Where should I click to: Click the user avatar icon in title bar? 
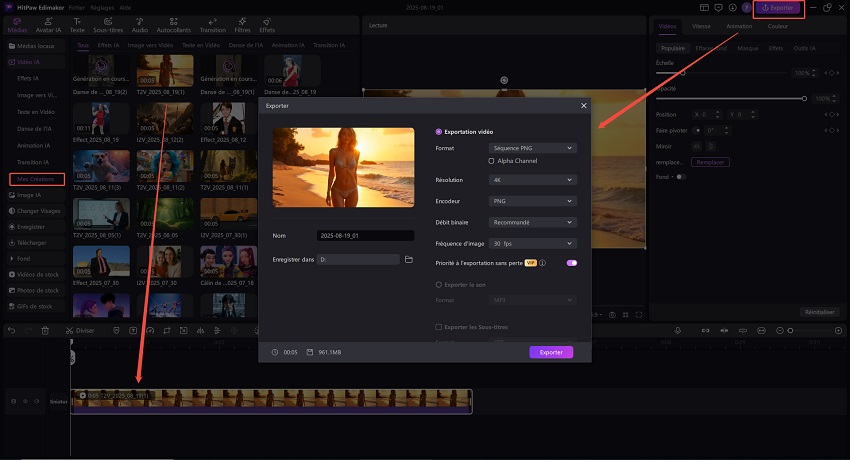click(746, 8)
